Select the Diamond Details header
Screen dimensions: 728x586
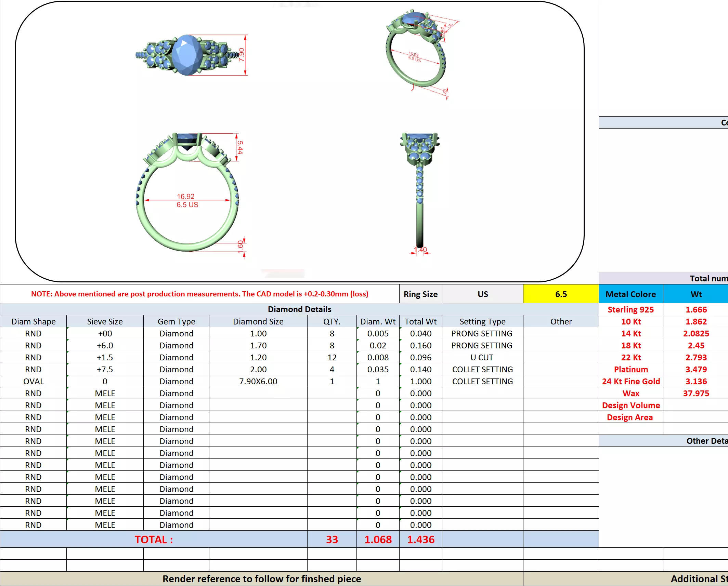299,309
